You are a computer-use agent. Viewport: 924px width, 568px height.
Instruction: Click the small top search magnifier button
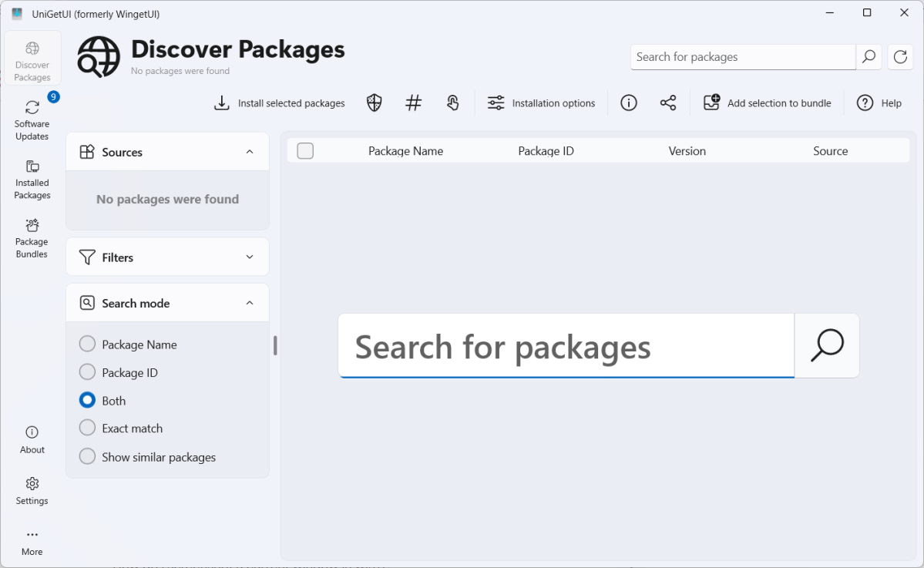click(x=869, y=57)
